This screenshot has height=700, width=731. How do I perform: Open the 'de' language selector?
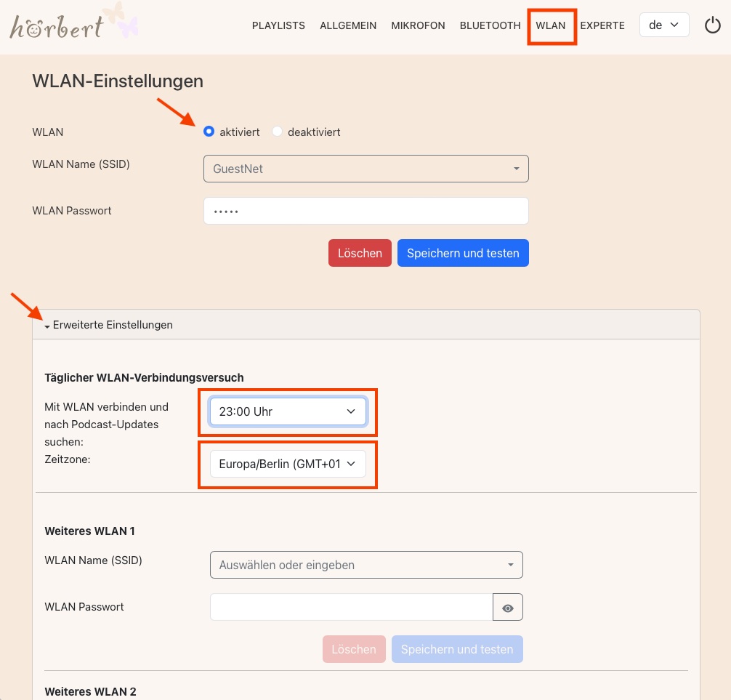click(x=663, y=25)
